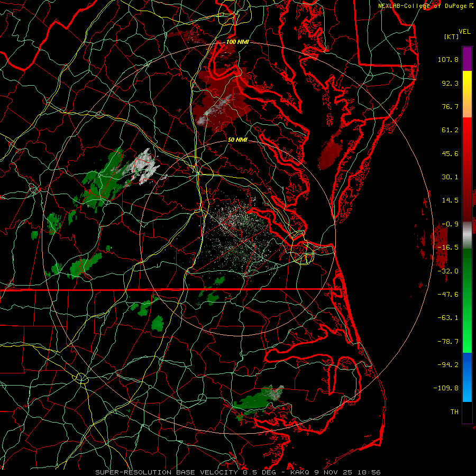Select the 107.8 value on the velocity scale
Viewport: 476px width, 476px height.
[448, 59]
